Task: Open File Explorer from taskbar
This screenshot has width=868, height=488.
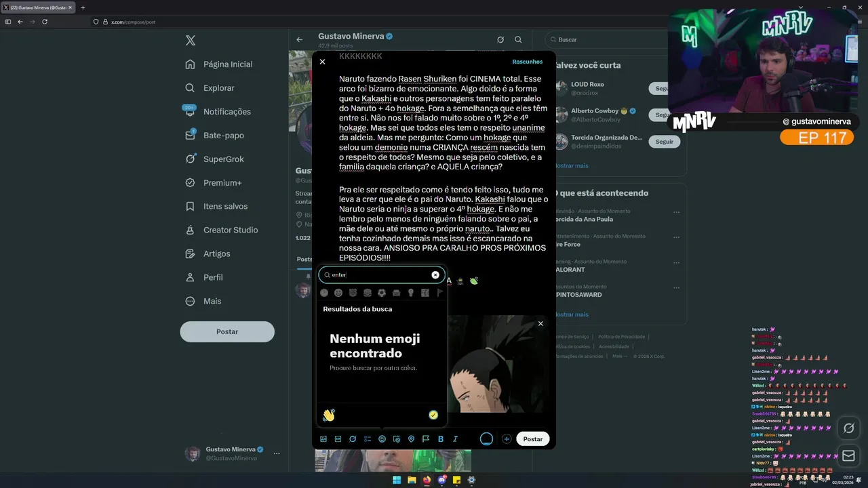Action: 412,480
